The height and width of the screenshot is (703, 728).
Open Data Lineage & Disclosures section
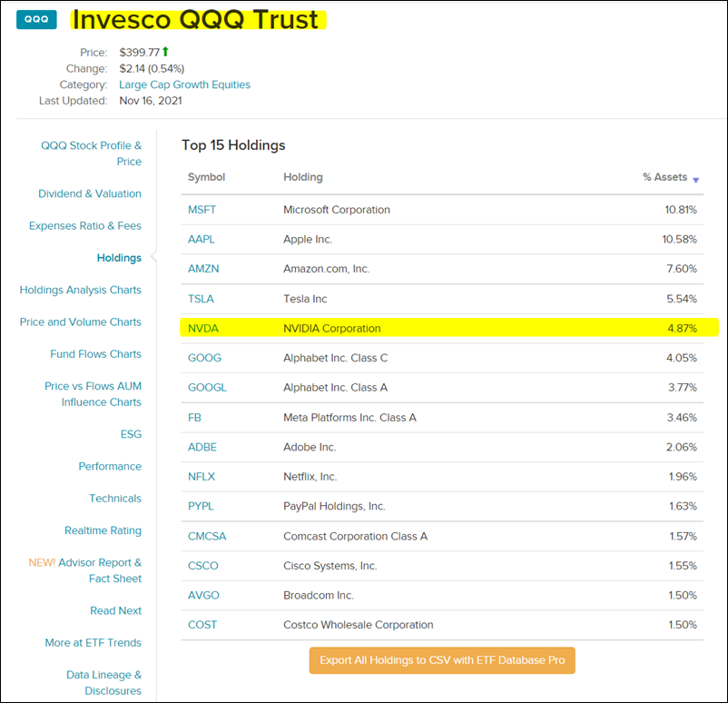(104, 682)
